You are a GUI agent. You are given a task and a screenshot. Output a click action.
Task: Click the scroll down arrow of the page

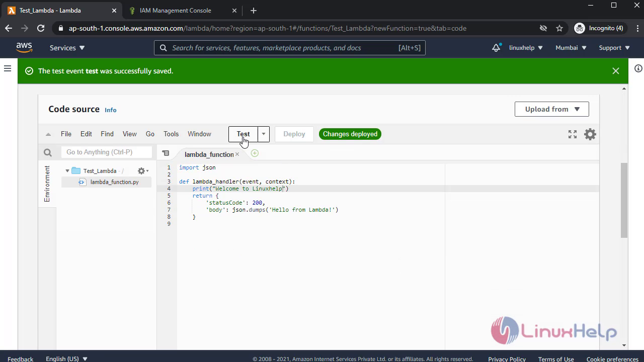coord(624,345)
